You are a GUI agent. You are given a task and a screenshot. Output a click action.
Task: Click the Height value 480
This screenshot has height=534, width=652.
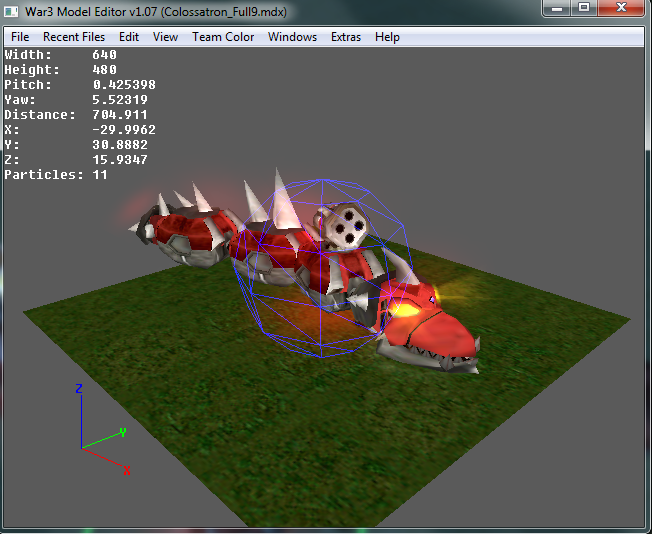coord(104,69)
